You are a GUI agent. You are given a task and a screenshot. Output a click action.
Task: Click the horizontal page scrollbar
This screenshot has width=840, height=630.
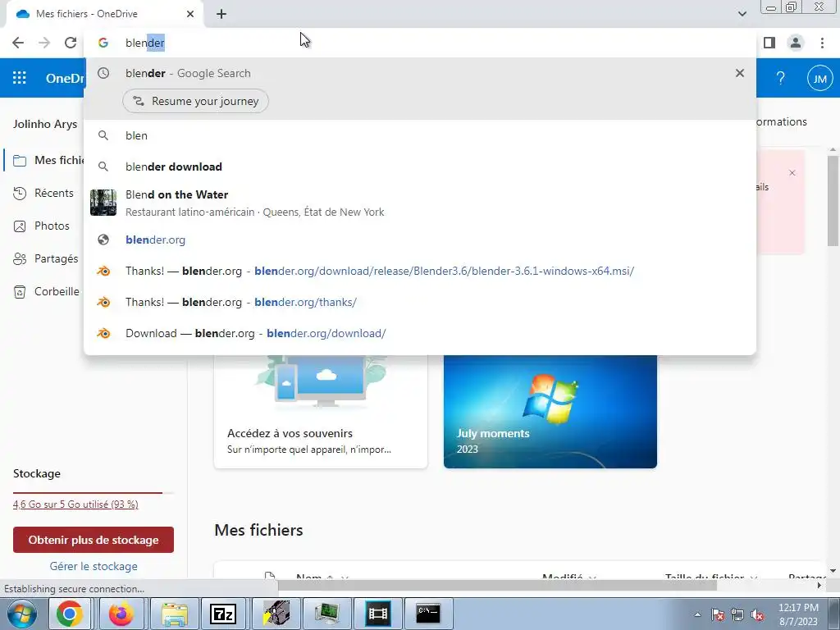point(497,585)
